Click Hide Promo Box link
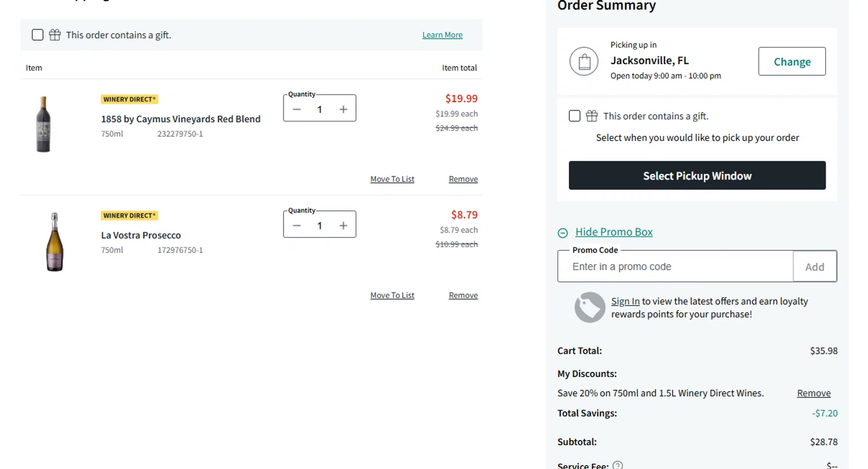This screenshot has width=868, height=469. 614,232
